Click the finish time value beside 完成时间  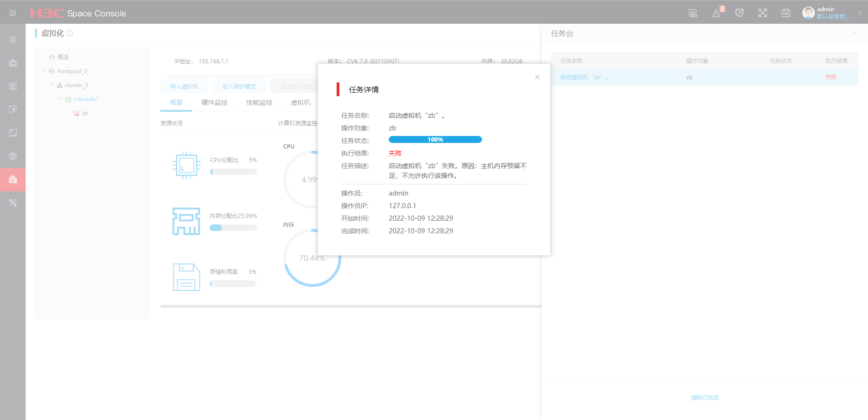point(421,231)
